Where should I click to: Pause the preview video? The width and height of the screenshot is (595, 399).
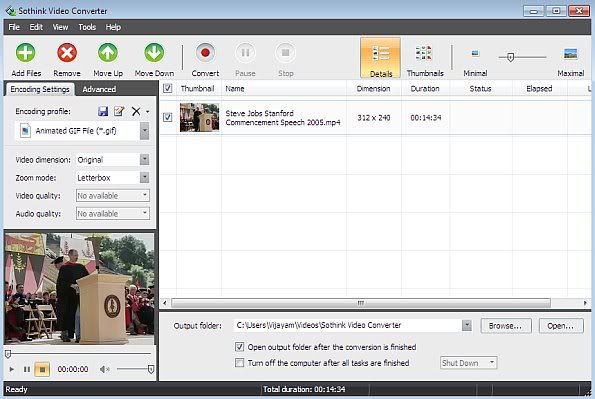[27, 369]
